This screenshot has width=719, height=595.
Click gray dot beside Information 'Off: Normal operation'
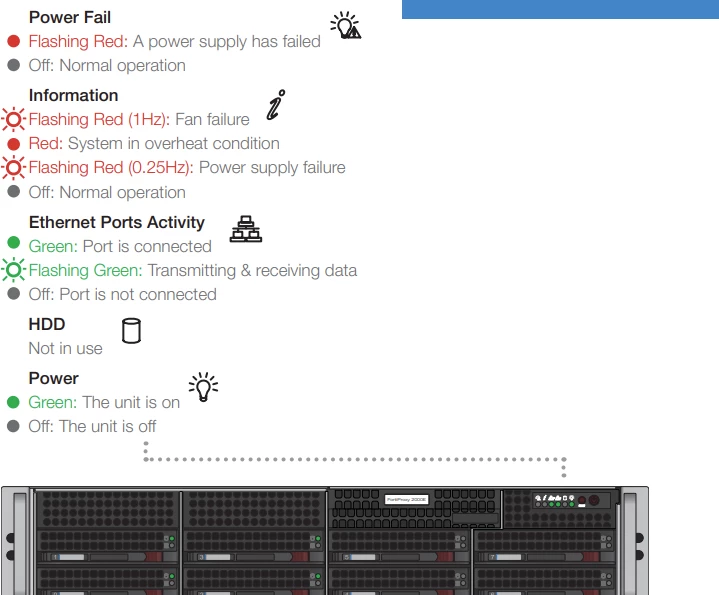tap(14, 191)
